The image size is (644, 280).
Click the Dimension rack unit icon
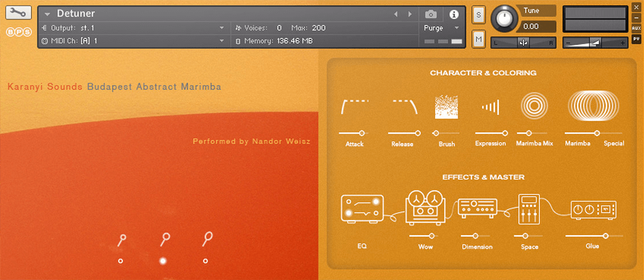[x=477, y=208]
